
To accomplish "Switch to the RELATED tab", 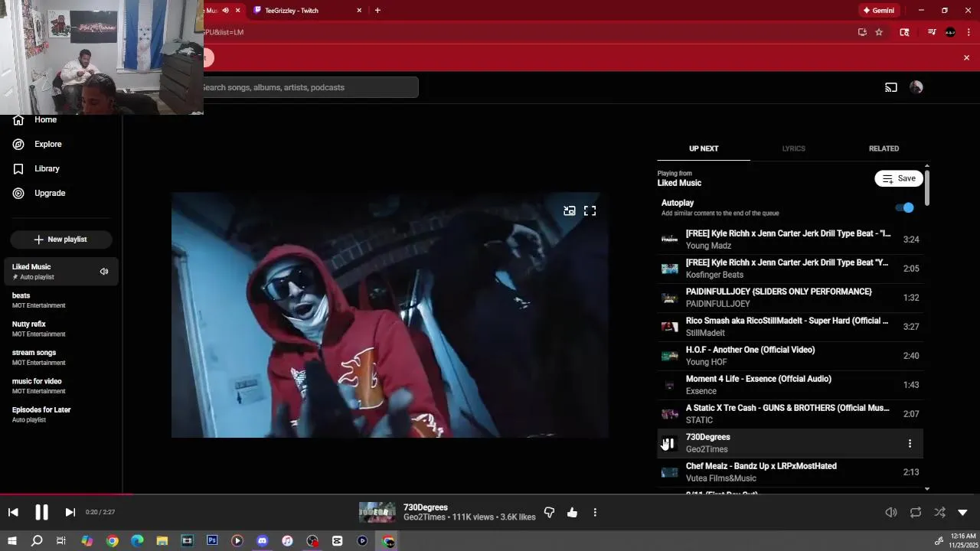I will 884,148.
